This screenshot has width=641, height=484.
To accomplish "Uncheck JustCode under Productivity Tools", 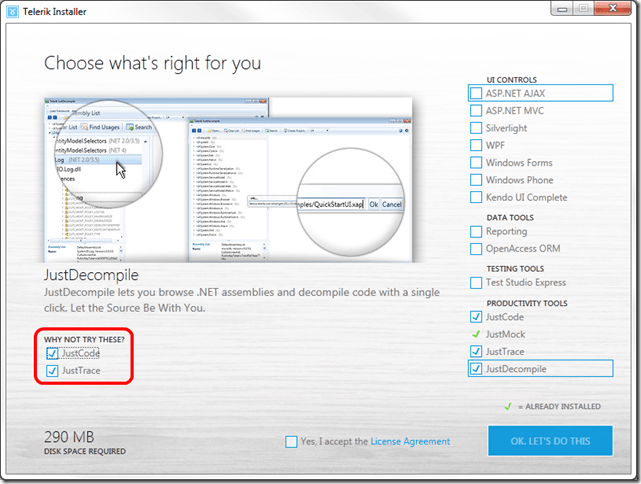I will click(476, 317).
